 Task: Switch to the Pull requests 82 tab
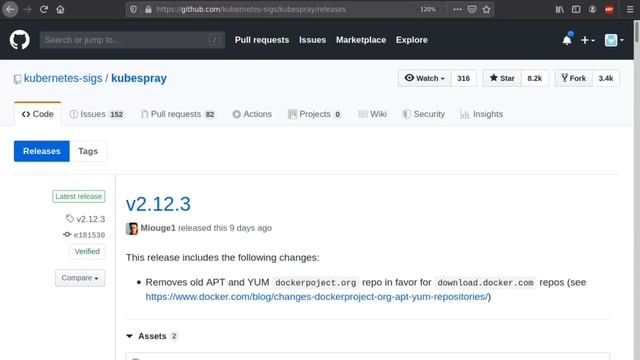(178, 114)
